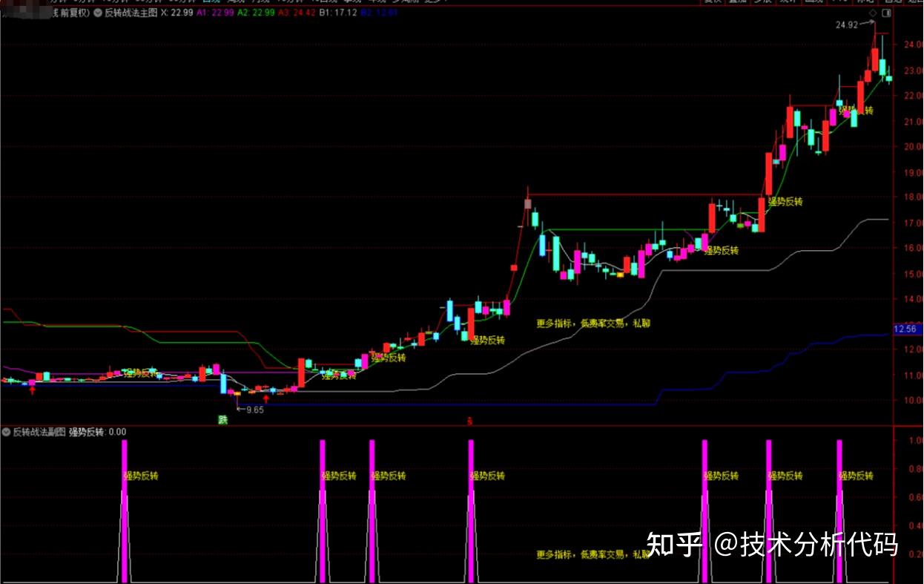Click the leftmost magenta spike in the sub chart
Image resolution: width=924 pixels, height=584 pixels.
click(x=125, y=511)
